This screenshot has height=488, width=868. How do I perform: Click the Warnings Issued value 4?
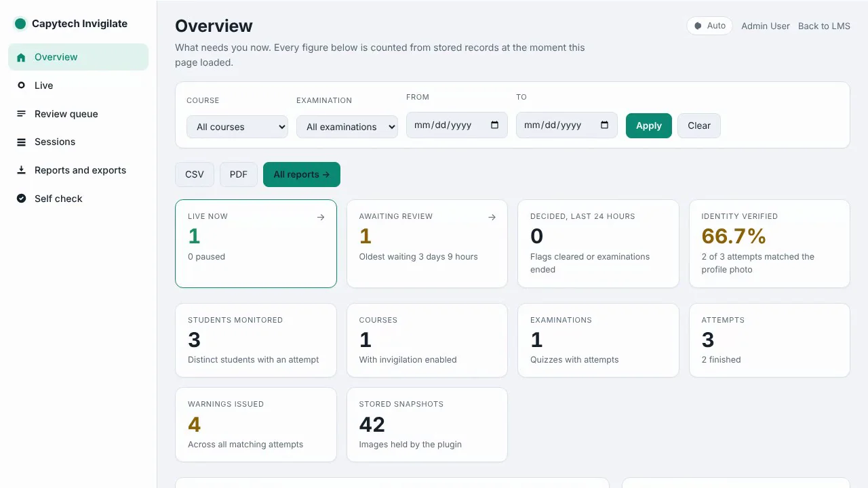195,424
